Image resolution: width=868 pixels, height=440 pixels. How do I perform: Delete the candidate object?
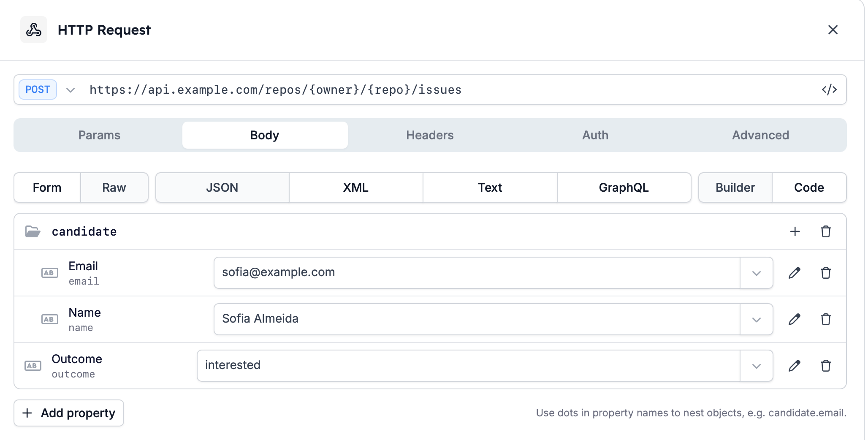tap(826, 231)
